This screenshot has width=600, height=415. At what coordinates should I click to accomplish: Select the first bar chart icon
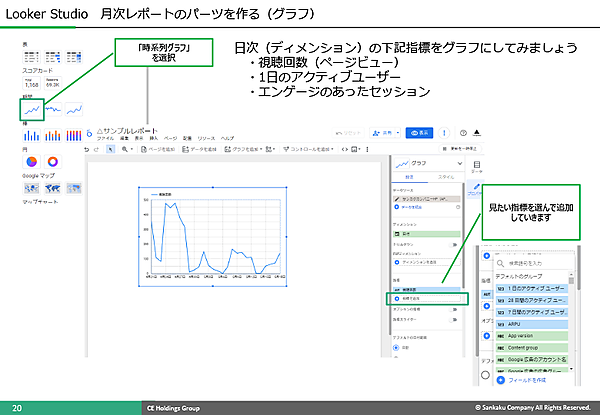pos(30,135)
